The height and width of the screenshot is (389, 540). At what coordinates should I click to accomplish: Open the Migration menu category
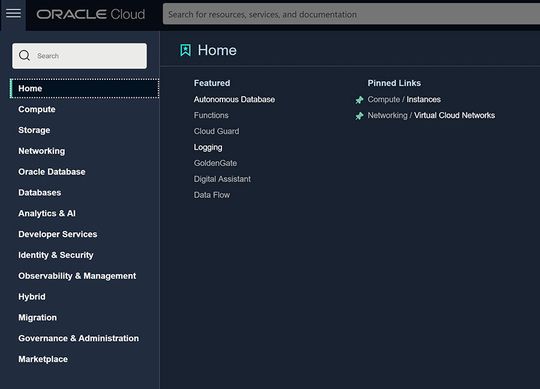click(38, 318)
